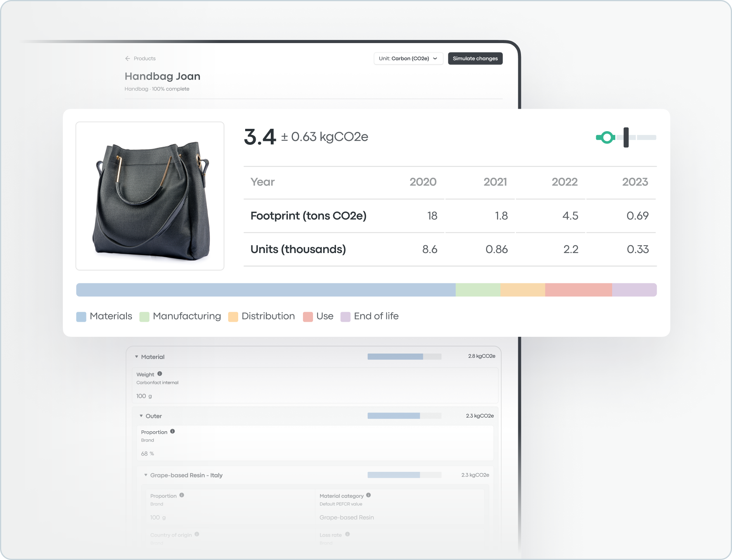The height and width of the screenshot is (560, 732).
Task: Collapse the Material section
Action: (x=137, y=357)
